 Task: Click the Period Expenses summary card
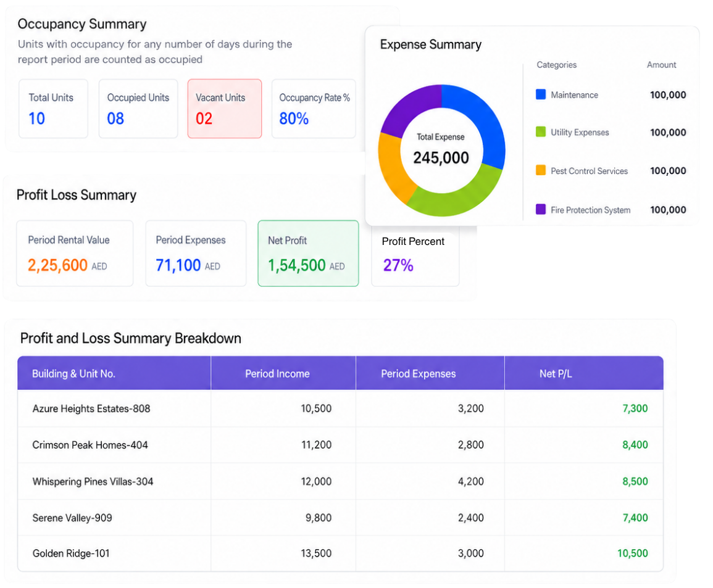pyautogui.click(x=196, y=254)
